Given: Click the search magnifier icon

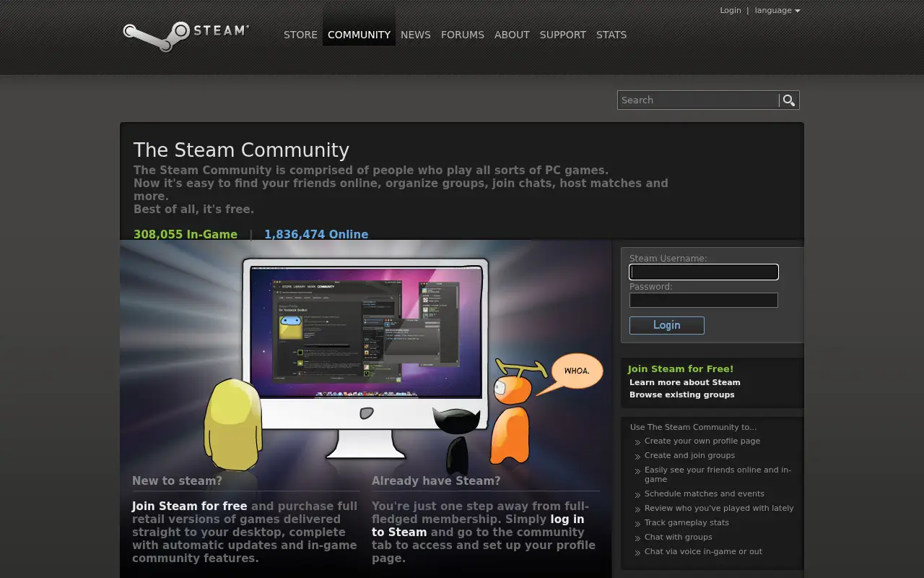Looking at the screenshot, I should (789, 100).
